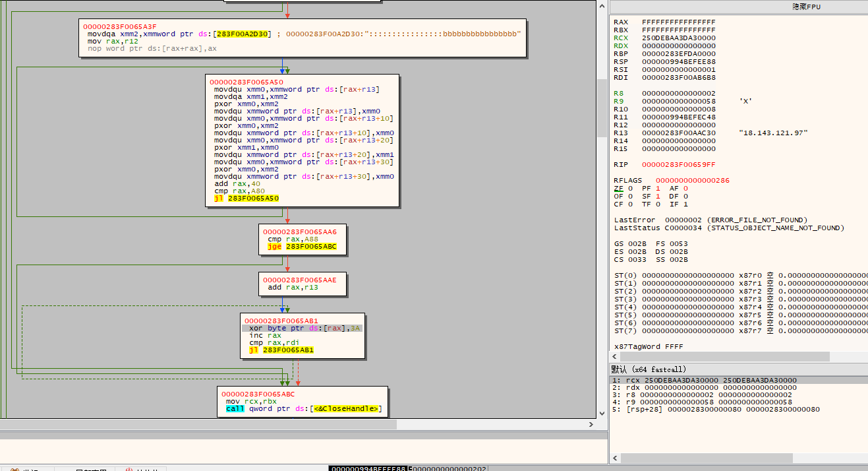Select the nop word ptr ds:[rax+rax],ax instruction
868x471 pixels.
pos(152,48)
